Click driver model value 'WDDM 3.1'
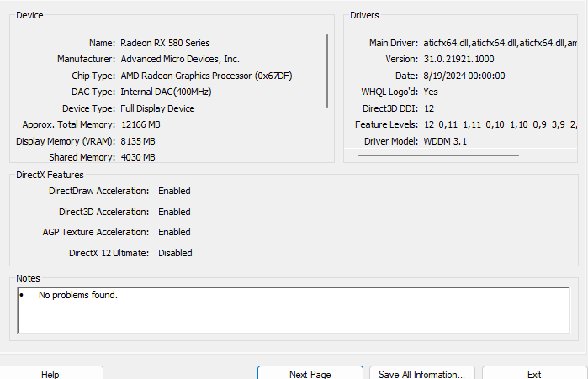 coord(445,141)
